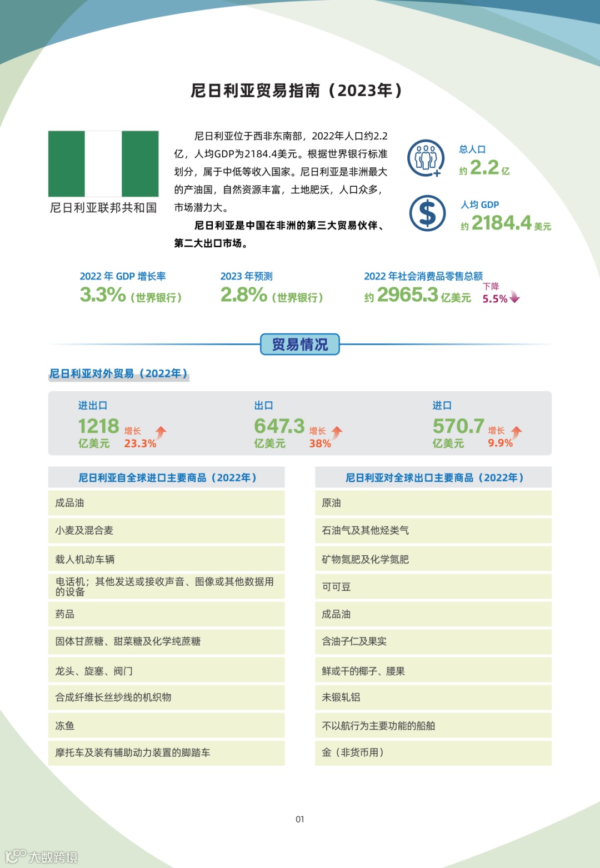The height and width of the screenshot is (868, 600).
Task: Click the 总人口 label
Action: pyautogui.click(x=472, y=149)
